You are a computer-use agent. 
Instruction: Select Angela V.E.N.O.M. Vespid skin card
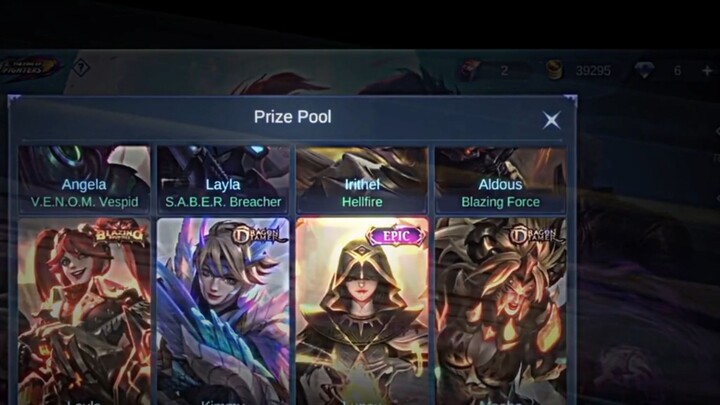pyautogui.click(x=84, y=180)
